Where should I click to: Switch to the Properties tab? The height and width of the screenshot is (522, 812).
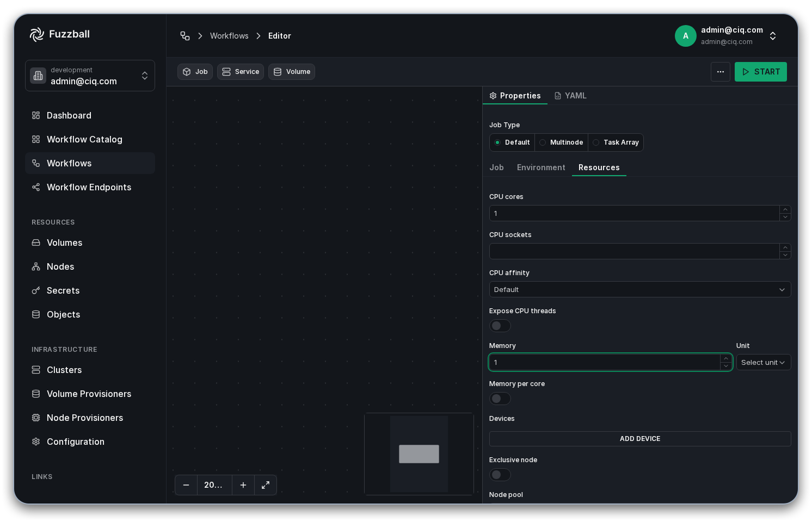point(515,96)
